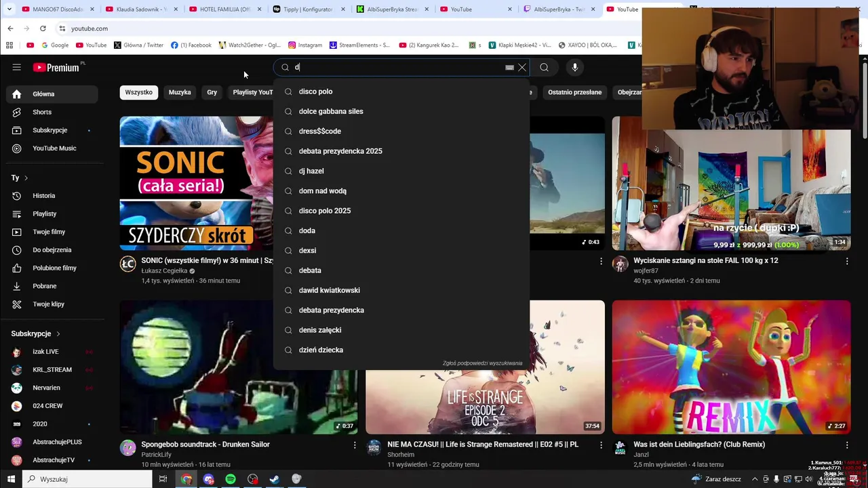Choose the 'denis załęcki' suggestion
This screenshot has height=488, width=868.
[x=401, y=330]
